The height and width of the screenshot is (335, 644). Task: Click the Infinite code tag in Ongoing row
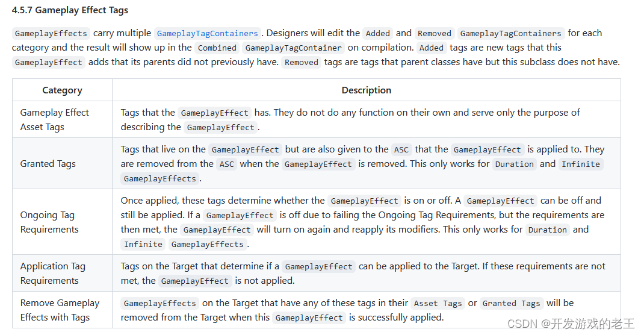click(143, 244)
